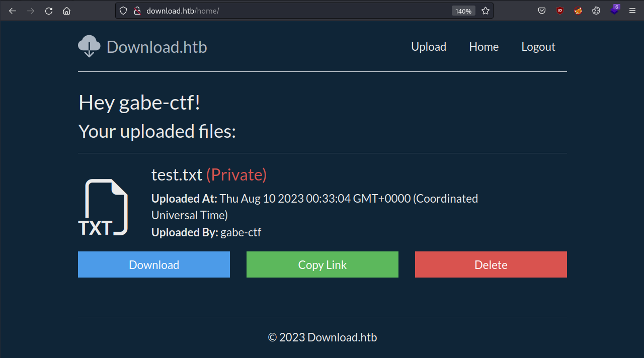
Task: Click the browser back arrow
Action: tap(13, 11)
